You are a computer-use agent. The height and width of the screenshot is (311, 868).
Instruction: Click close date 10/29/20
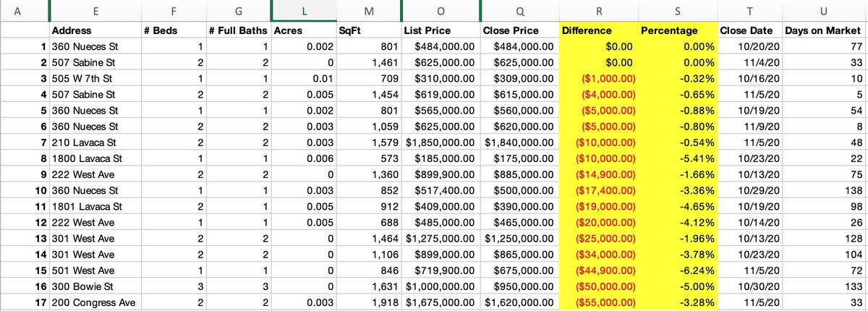pyautogui.click(x=749, y=189)
